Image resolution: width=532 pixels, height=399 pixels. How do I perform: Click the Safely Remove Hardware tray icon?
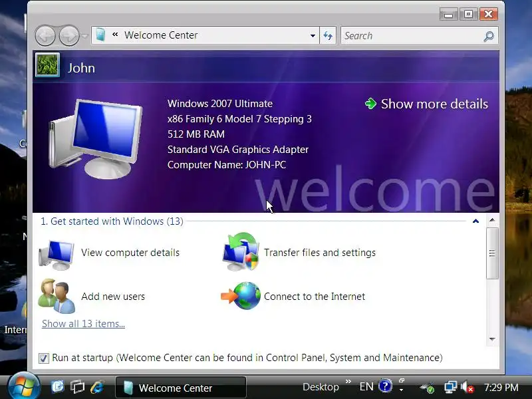tap(428, 388)
